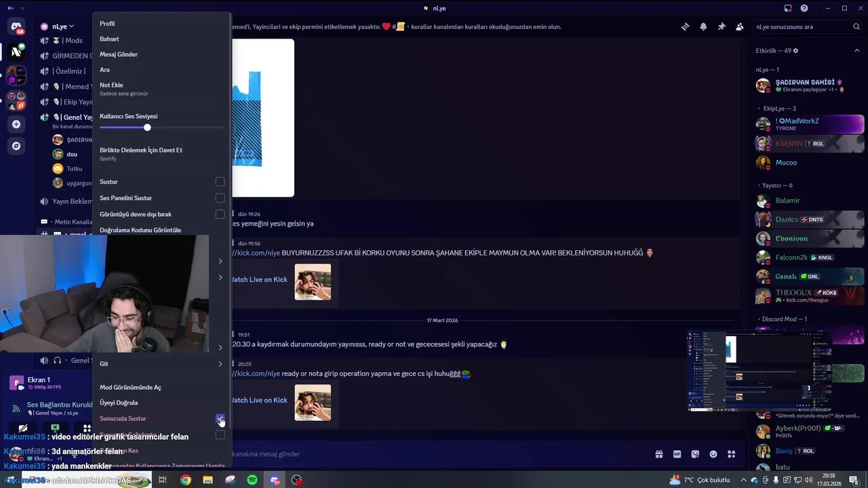Open Discord taskbar icon

[275, 480]
